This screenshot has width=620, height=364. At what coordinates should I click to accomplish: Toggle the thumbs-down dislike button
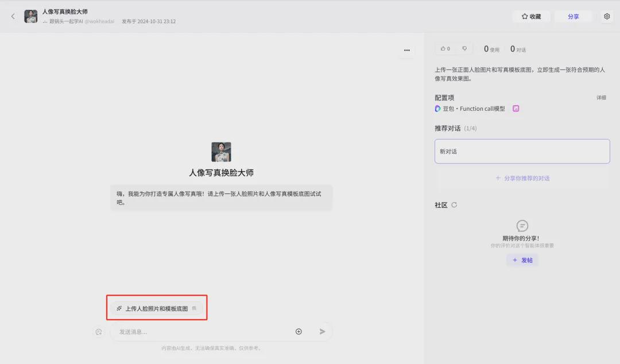pyautogui.click(x=464, y=49)
